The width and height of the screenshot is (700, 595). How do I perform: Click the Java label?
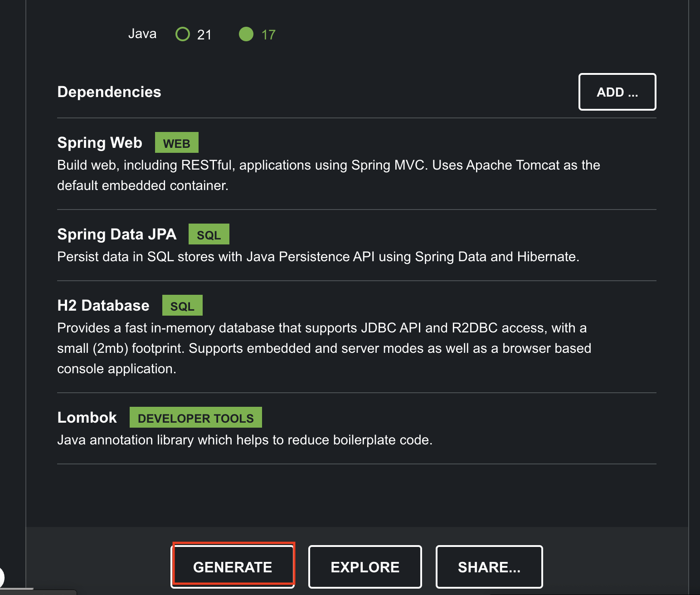tap(142, 34)
